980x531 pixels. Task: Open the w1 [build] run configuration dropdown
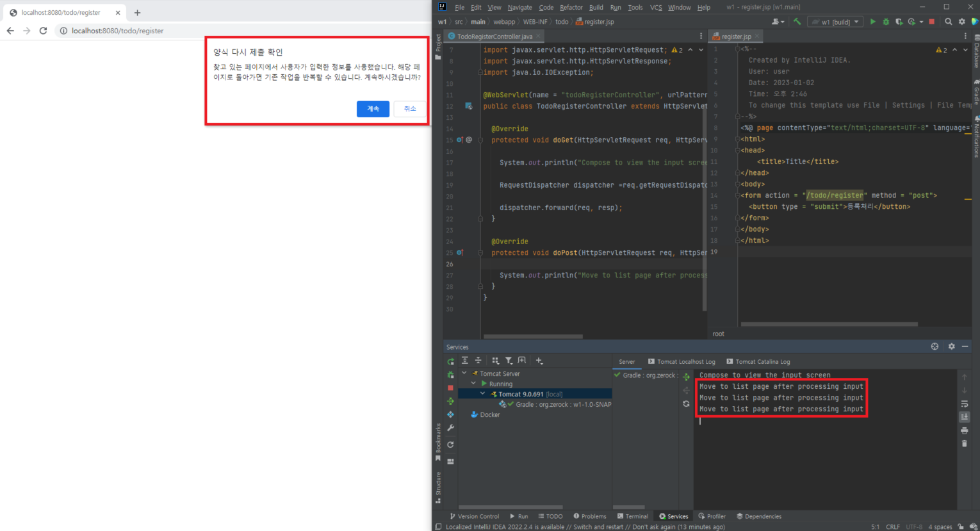click(835, 22)
